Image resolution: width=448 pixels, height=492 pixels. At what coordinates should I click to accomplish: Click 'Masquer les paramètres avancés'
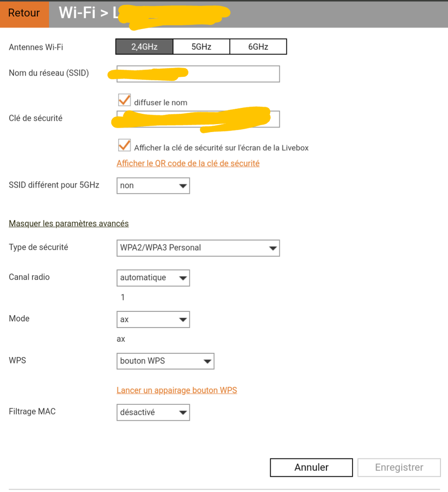68,223
